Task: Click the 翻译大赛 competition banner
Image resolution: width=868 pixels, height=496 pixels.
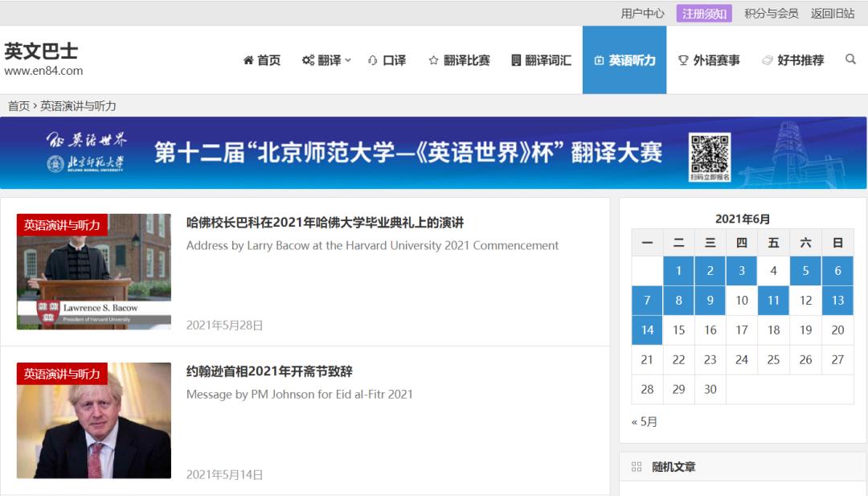Action: (433, 153)
